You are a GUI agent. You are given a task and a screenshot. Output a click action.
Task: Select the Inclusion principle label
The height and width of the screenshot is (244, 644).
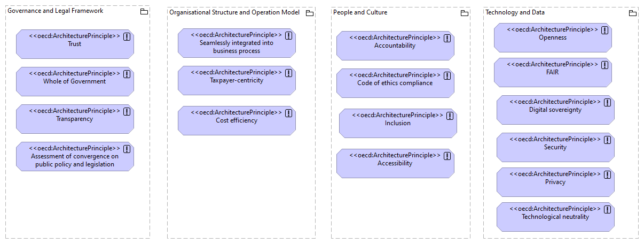click(x=398, y=123)
